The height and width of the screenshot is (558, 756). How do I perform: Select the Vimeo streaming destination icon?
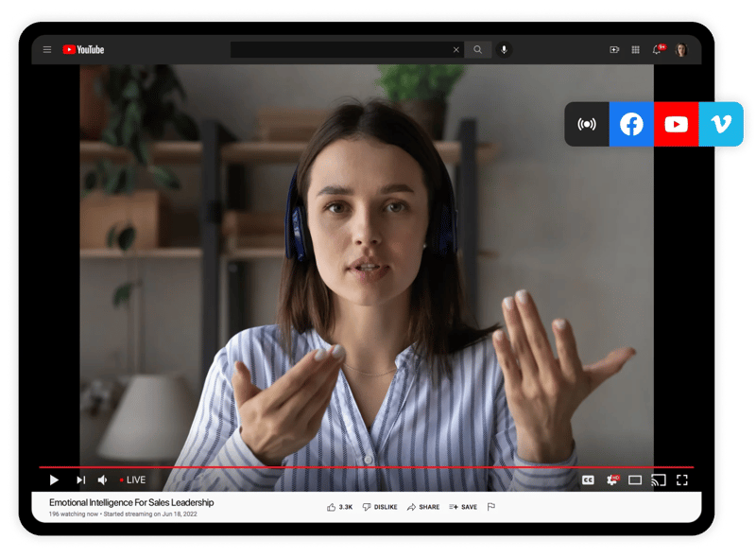pos(719,124)
